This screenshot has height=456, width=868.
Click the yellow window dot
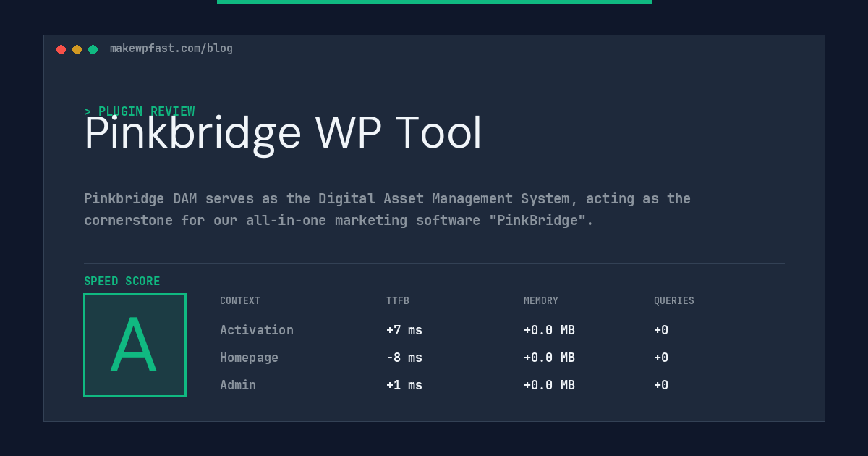77,49
